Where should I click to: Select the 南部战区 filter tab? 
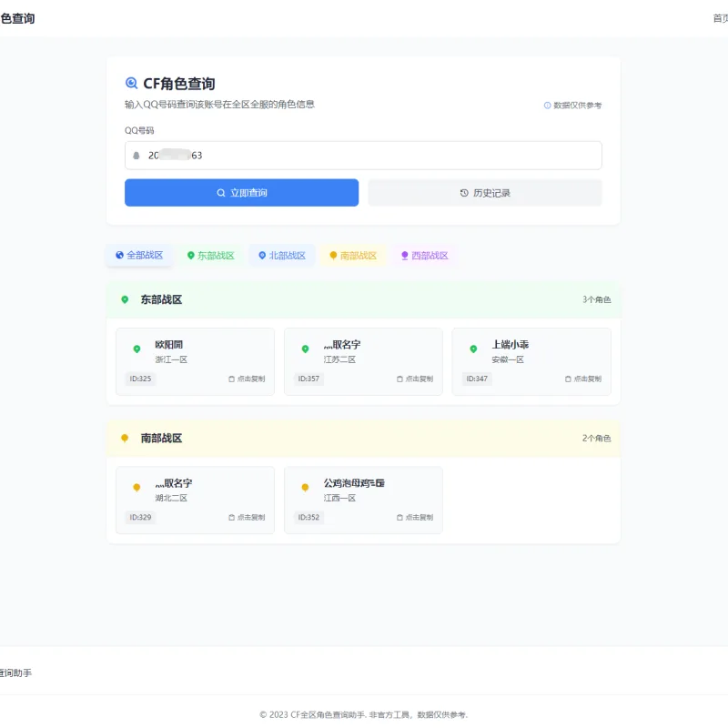pyautogui.click(x=353, y=256)
